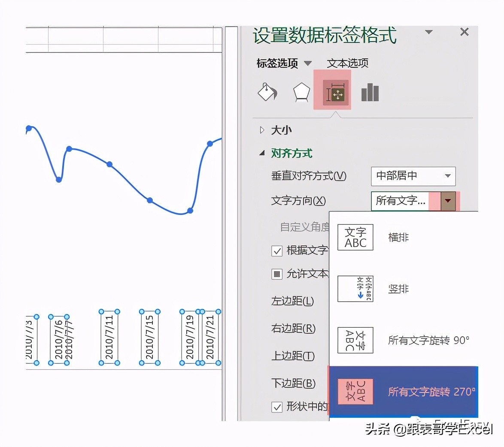This screenshot has width=504, height=447.
Task: Select the 2010/7/6 axis data label
Action: coord(58,340)
